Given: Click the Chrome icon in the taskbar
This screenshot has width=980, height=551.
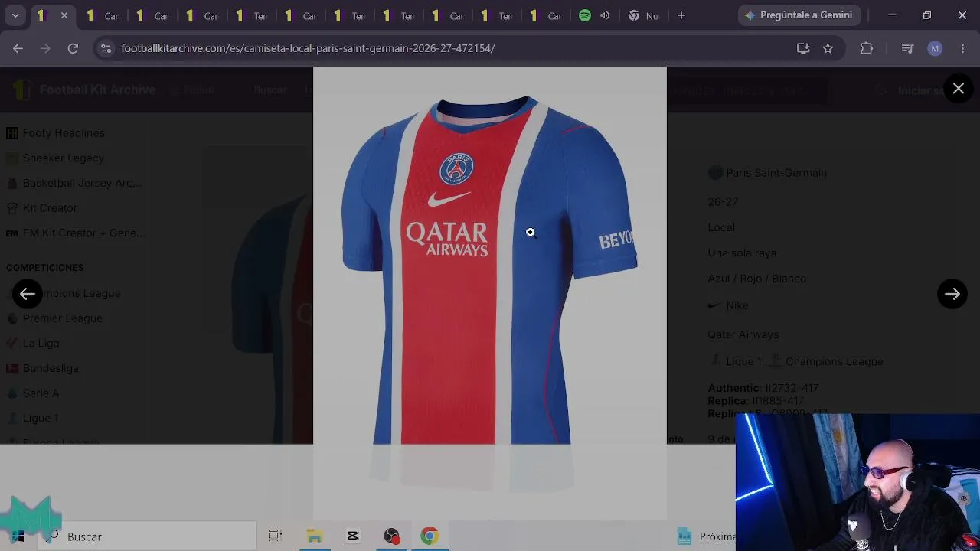Looking at the screenshot, I should [x=430, y=536].
